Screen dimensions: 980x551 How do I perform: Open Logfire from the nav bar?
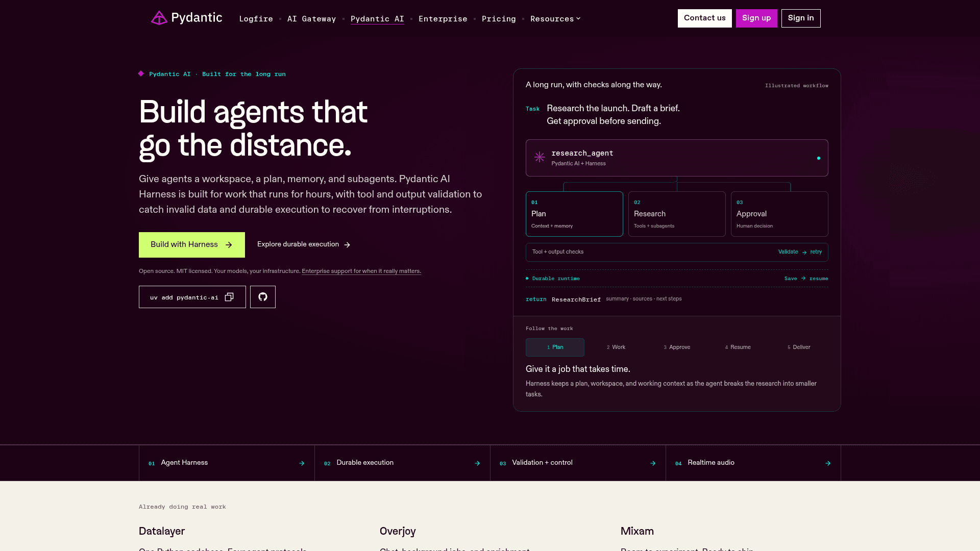[x=256, y=19]
